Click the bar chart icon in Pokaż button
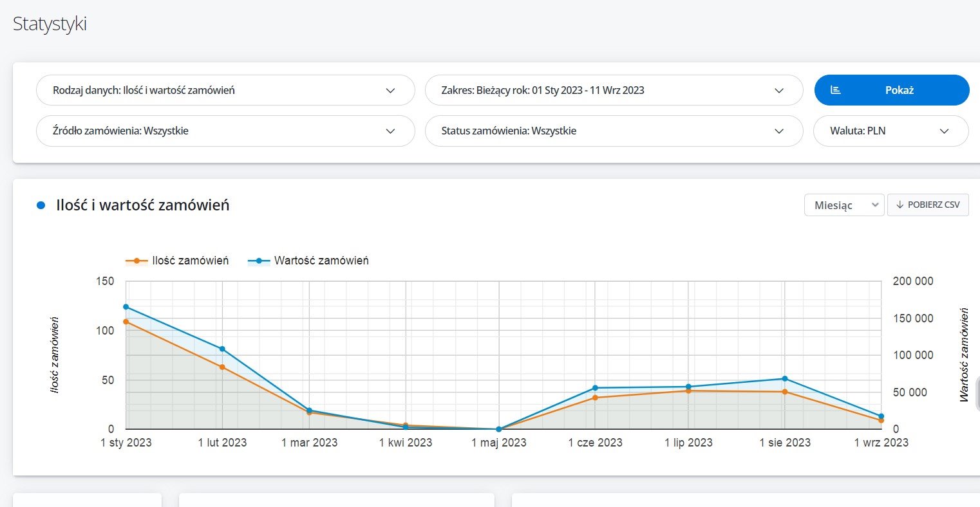This screenshot has width=980, height=507. [x=836, y=90]
